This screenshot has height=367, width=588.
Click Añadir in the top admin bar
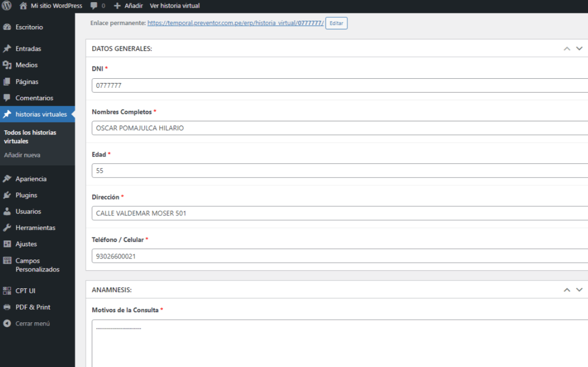click(134, 6)
